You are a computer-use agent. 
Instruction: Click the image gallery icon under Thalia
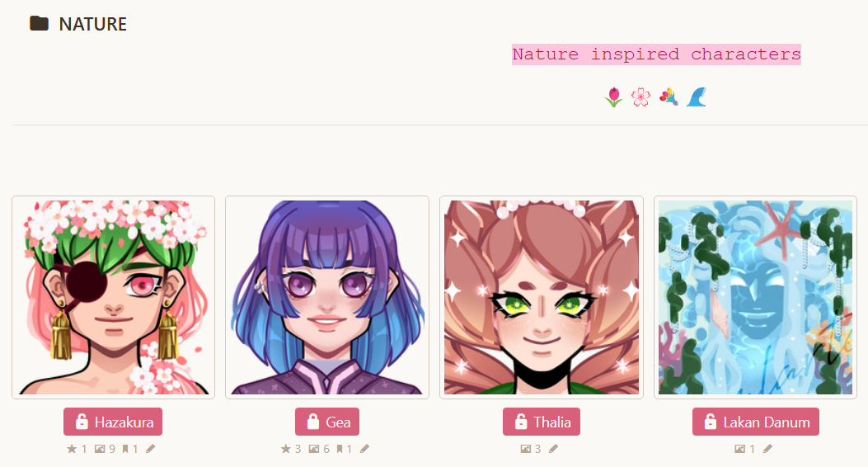(525, 449)
